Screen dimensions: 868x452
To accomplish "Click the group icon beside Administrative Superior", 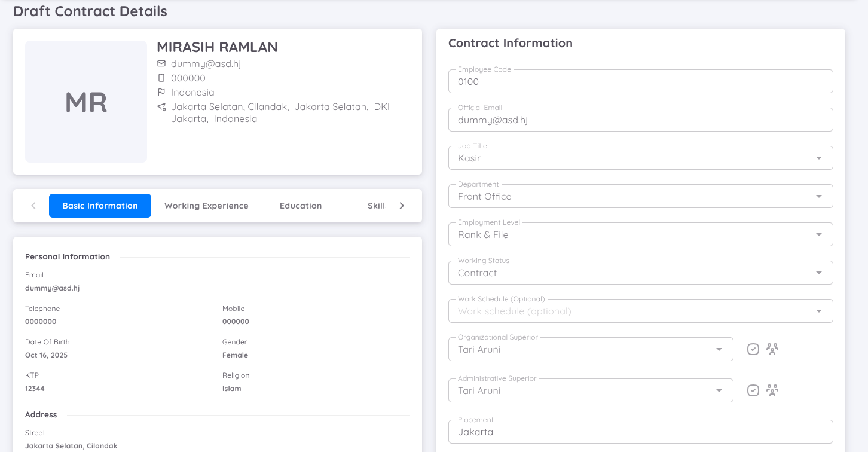I will [772, 390].
